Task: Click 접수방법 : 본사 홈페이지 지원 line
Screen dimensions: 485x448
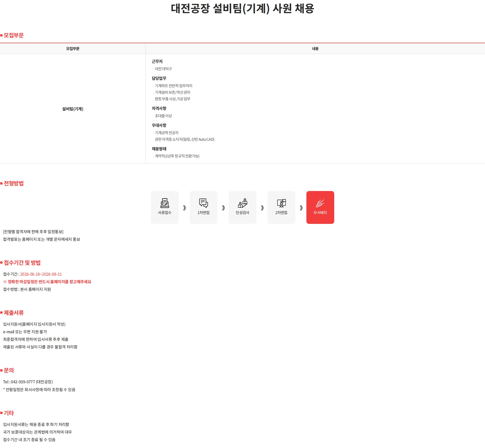Action: click(27, 289)
